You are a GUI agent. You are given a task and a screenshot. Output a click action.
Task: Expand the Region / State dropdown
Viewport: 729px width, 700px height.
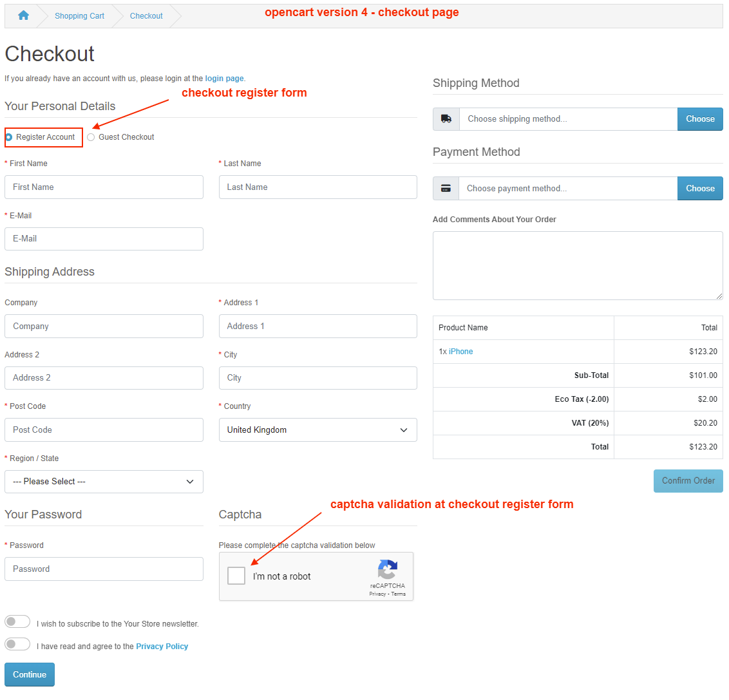point(104,482)
